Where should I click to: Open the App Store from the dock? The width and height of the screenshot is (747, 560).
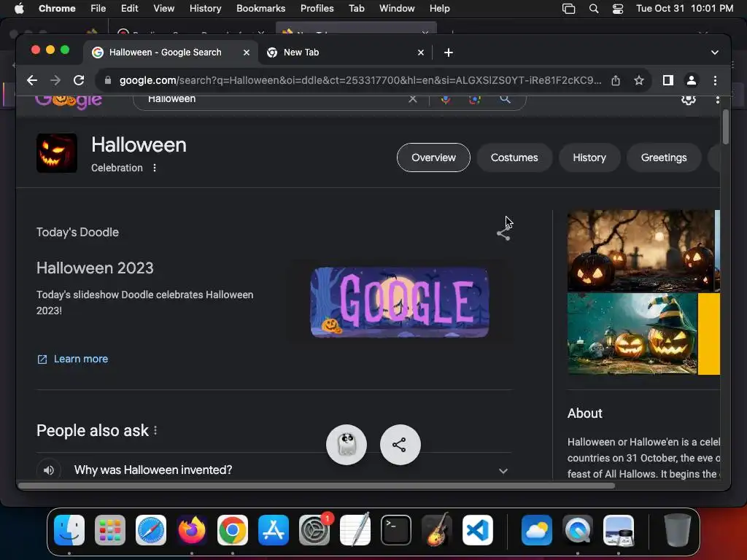point(274,530)
